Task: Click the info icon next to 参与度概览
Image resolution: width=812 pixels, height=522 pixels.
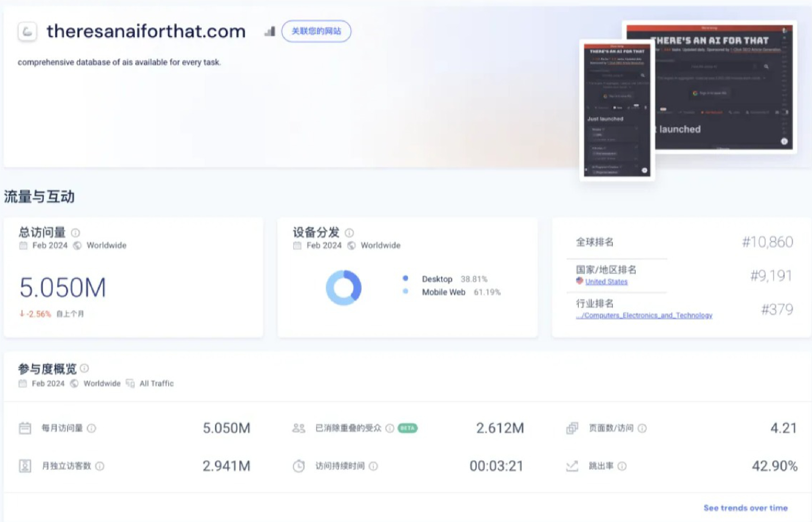Action: (x=85, y=368)
